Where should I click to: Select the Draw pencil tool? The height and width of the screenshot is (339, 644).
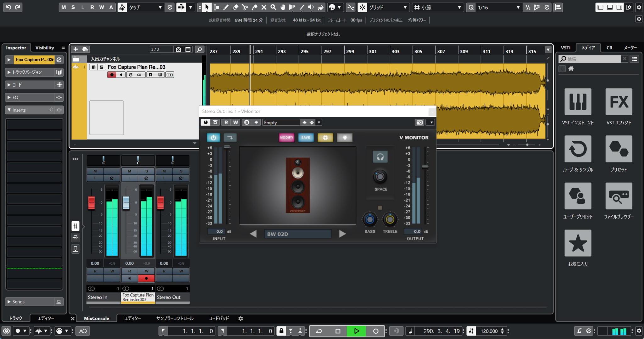pyautogui.click(x=226, y=7)
